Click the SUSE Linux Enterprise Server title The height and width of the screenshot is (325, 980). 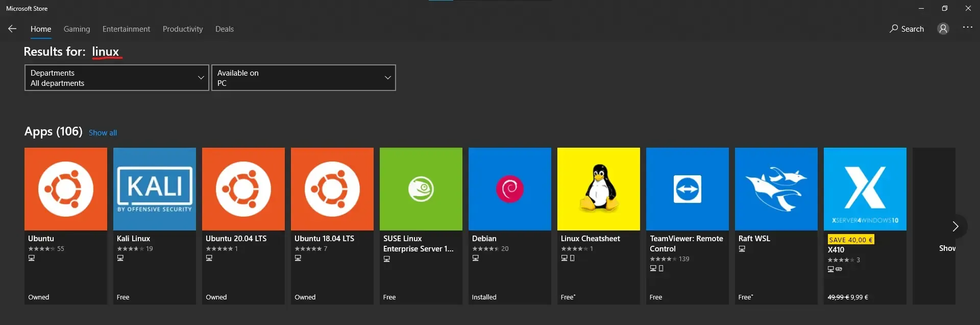point(418,244)
